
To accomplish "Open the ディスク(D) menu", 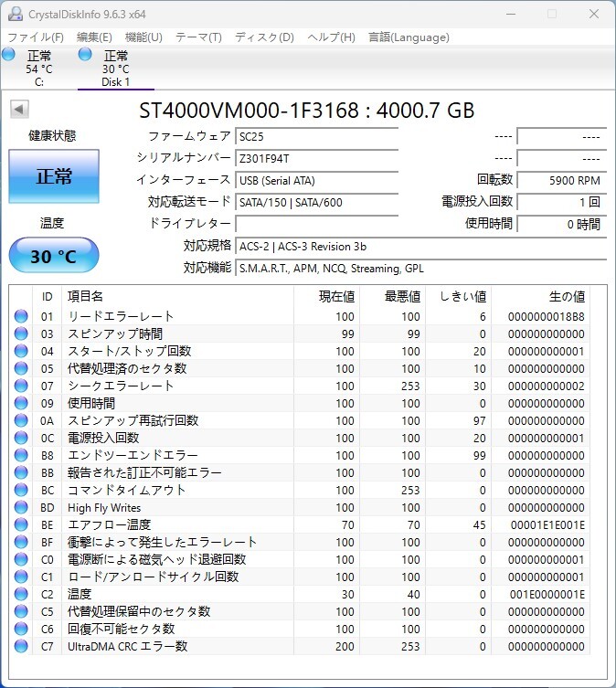I will click(x=264, y=37).
